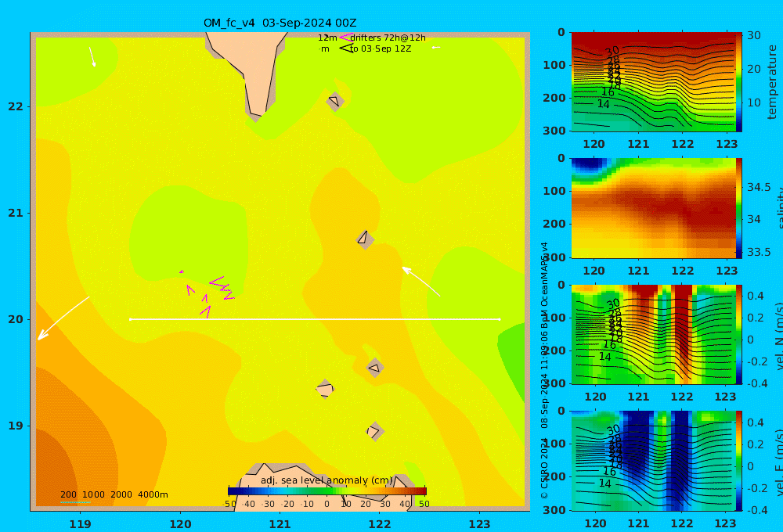Select the island marker near 19.3N 121.45E
The height and width of the screenshot is (532, 783).
coord(325,389)
